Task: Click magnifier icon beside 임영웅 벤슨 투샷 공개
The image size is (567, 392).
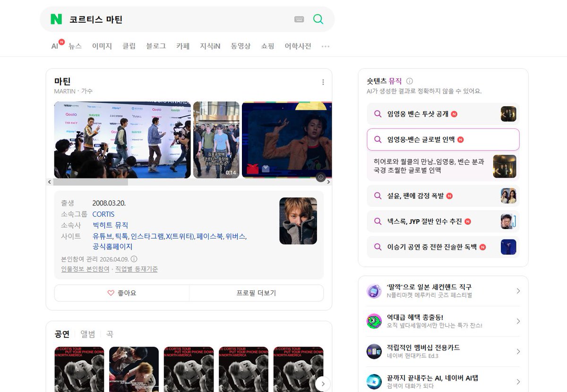Action: click(378, 114)
